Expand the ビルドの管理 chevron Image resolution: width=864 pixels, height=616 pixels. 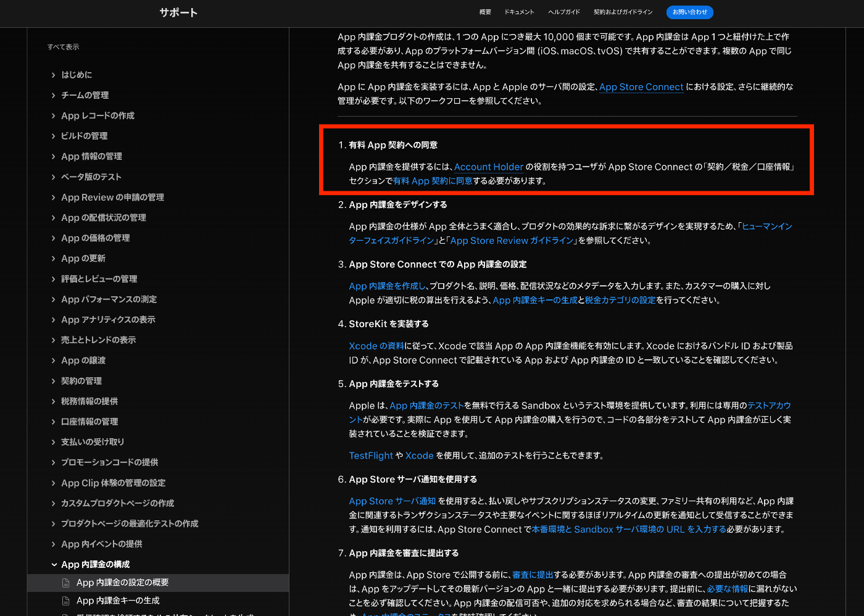tap(54, 136)
